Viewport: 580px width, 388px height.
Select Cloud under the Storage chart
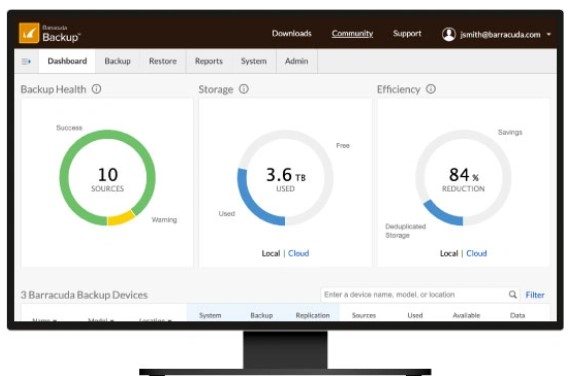pos(299,253)
